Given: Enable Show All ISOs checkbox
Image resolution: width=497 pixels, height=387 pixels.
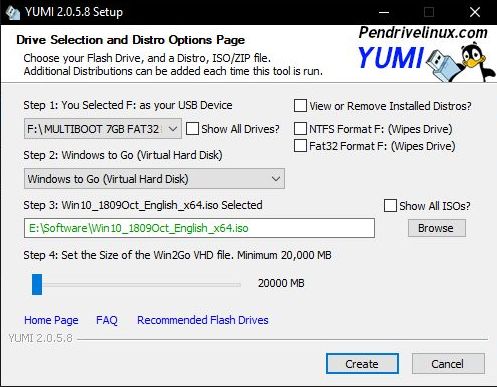Looking at the screenshot, I should (x=390, y=206).
